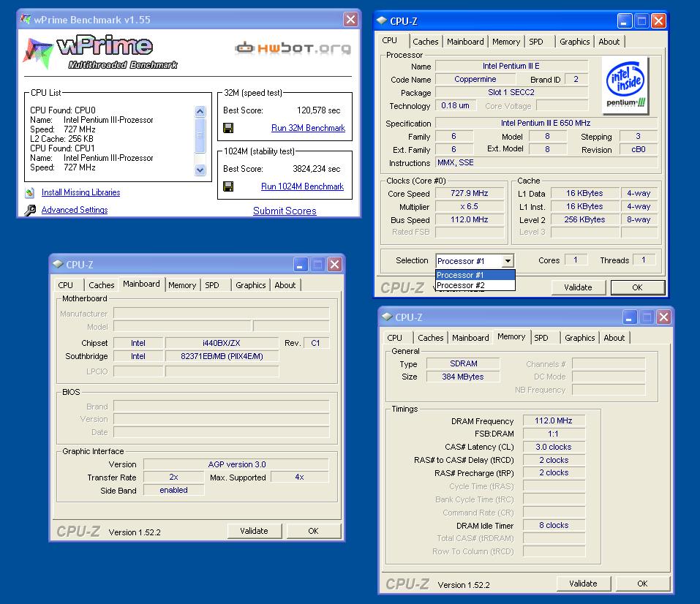
Task: Click the Chipset i440BX/ZX field
Action: tap(222, 343)
